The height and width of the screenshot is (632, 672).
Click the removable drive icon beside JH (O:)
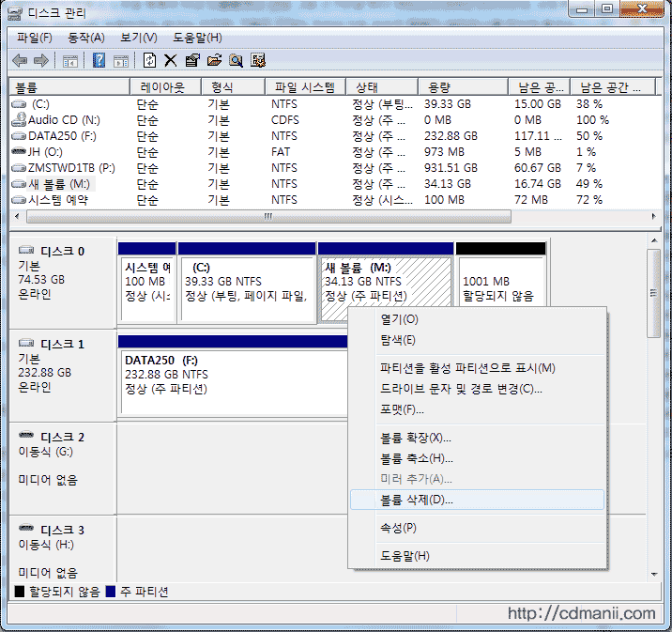19,152
